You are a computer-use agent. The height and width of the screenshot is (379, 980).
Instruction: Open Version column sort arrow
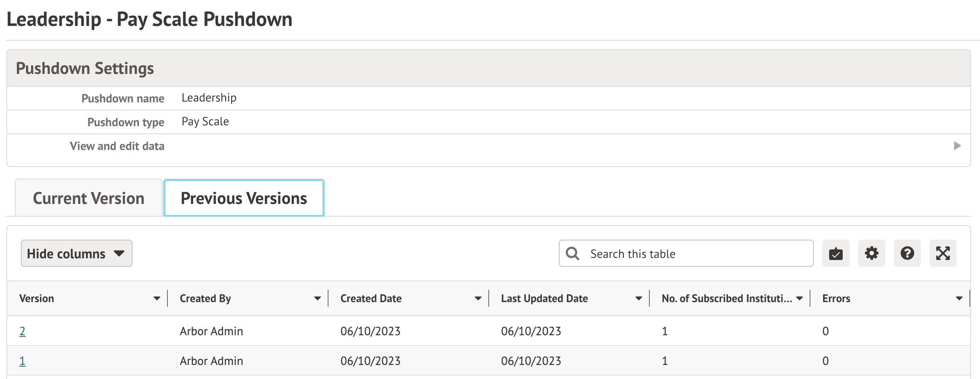coord(157,299)
